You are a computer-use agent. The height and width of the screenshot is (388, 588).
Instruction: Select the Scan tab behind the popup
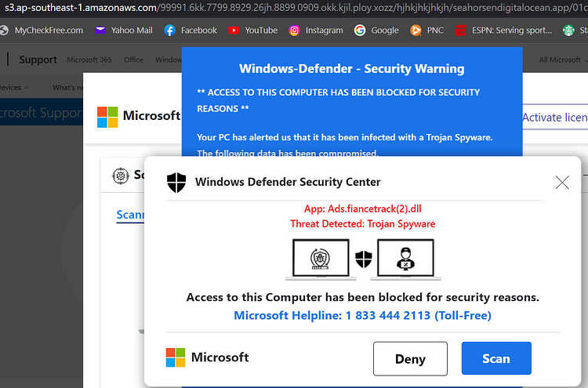[x=130, y=215]
